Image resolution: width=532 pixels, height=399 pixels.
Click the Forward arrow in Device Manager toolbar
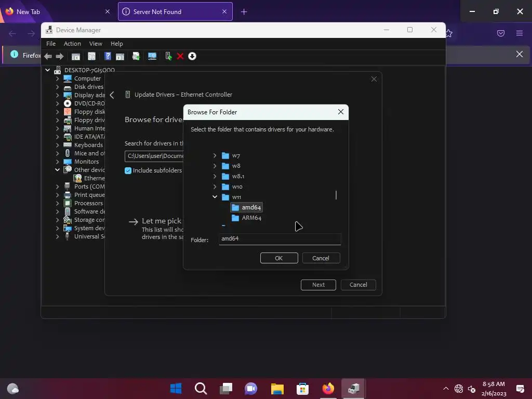coord(60,56)
